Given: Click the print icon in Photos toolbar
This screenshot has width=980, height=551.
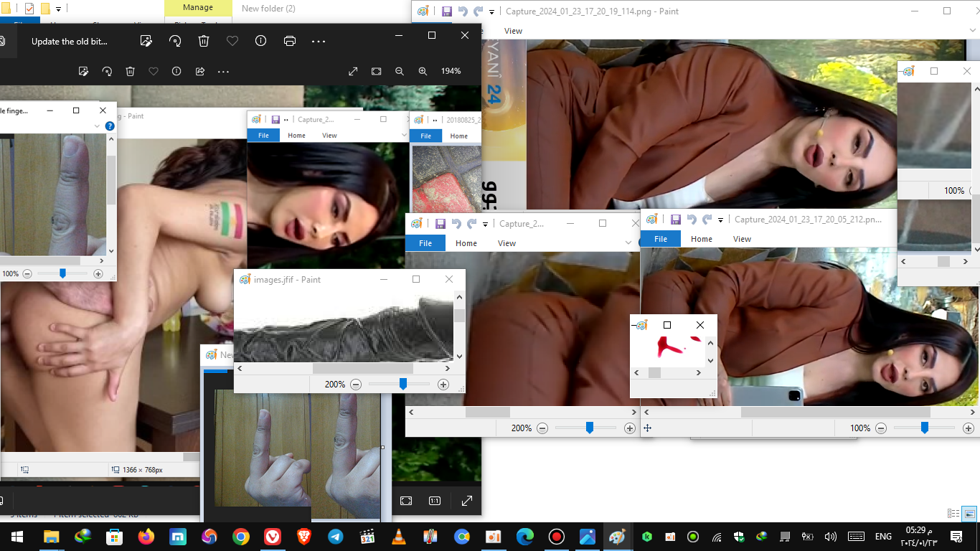Looking at the screenshot, I should point(290,41).
